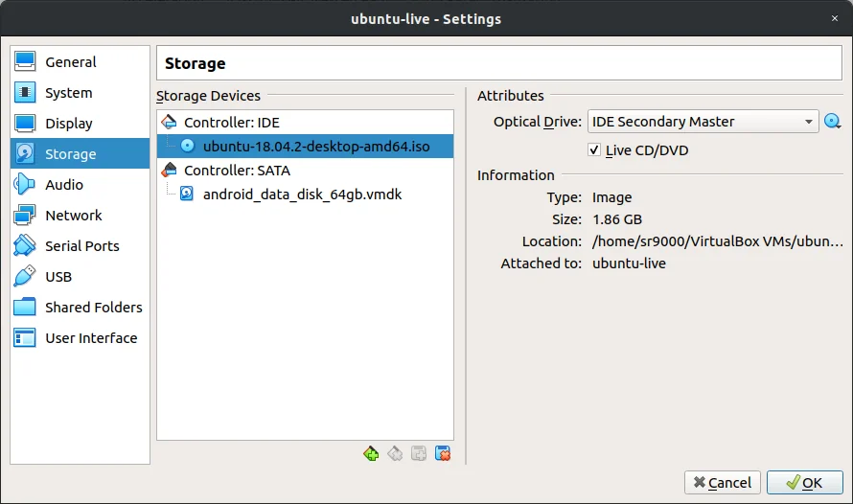Select the Storage category
This screenshot has width=853, height=504.
[x=80, y=154]
